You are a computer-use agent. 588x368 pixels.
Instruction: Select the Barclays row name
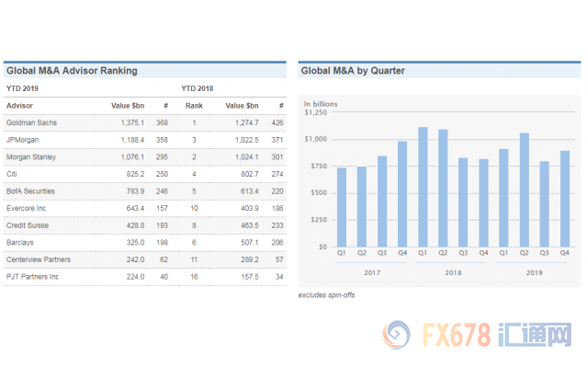tap(20, 243)
